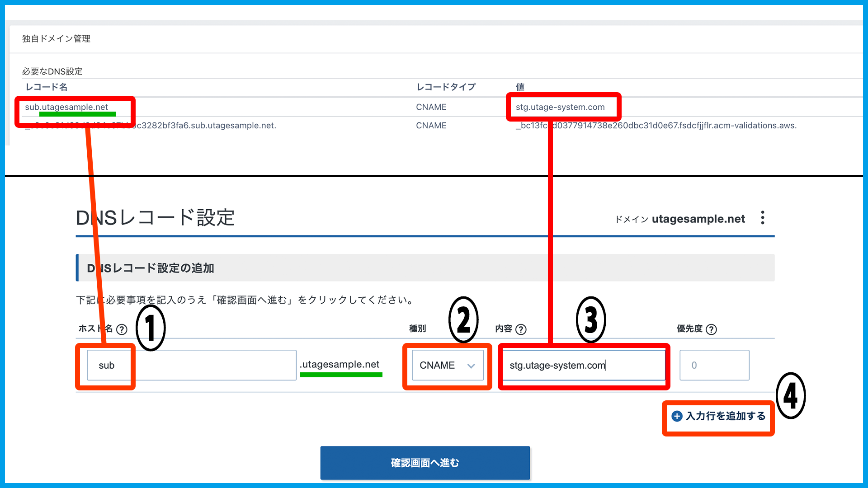This screenshot has height=488, width=868.
Task: Click the .utagesample.net suffix beside the host field
Action: coord(340,364)
